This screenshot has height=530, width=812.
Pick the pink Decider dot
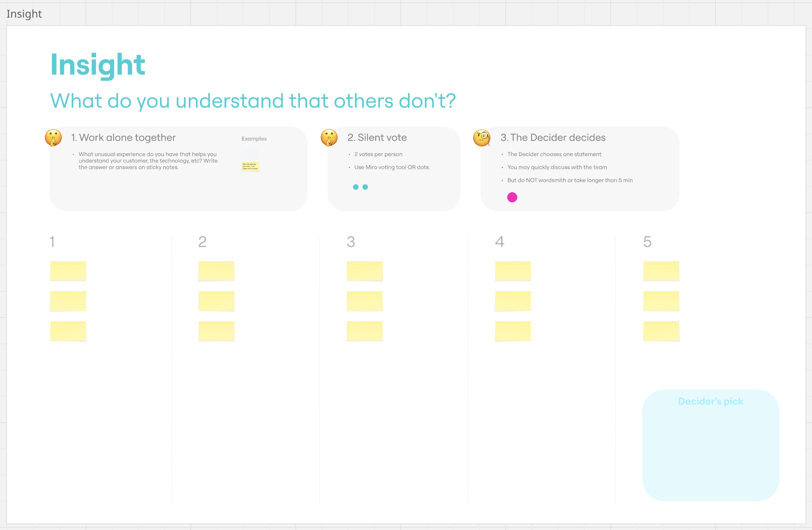[x=512, y=197]
